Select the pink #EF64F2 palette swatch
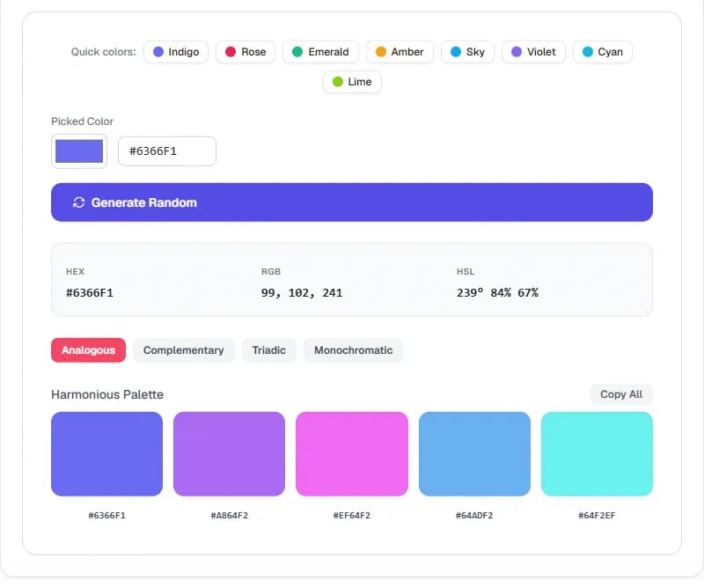This screenshot has height=588, width=704. pos(352,454)
